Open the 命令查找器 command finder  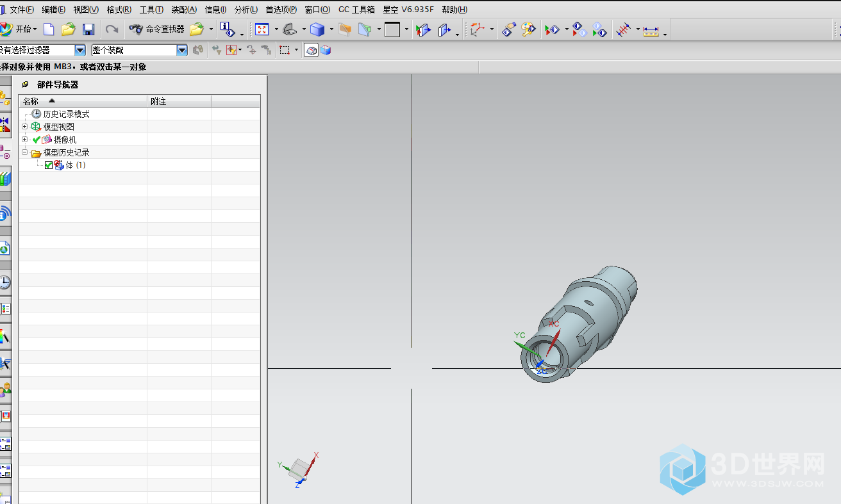[156, 29]
